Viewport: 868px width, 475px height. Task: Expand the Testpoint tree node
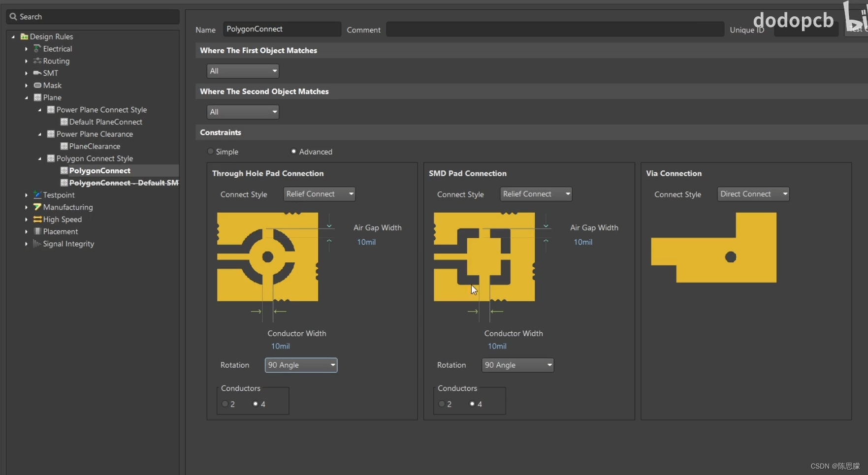point(26,195)
